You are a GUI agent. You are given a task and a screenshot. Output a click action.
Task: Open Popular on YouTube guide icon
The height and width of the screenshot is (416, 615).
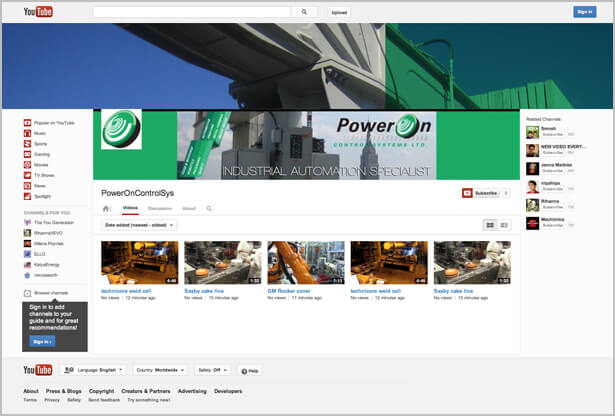[x=27, y=123]
